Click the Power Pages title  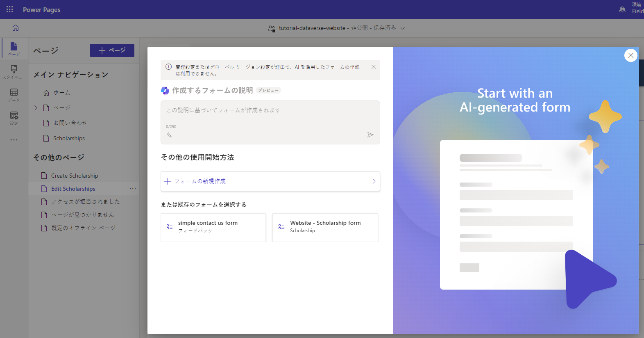click(x=42, y=9)
